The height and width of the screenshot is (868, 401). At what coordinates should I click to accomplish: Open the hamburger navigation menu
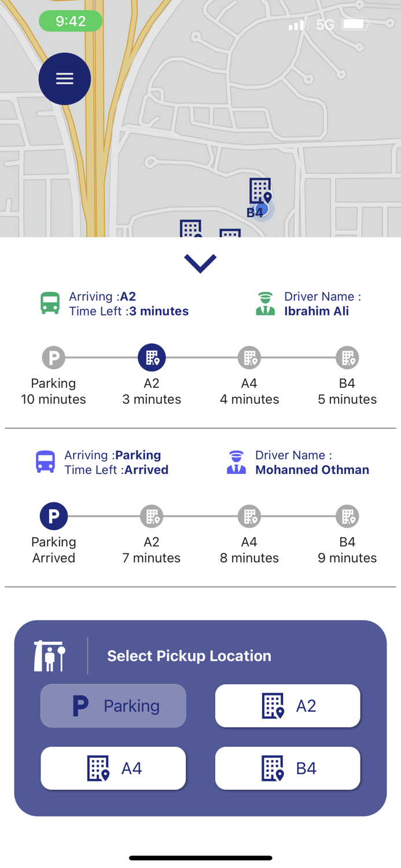click(64, 79)
